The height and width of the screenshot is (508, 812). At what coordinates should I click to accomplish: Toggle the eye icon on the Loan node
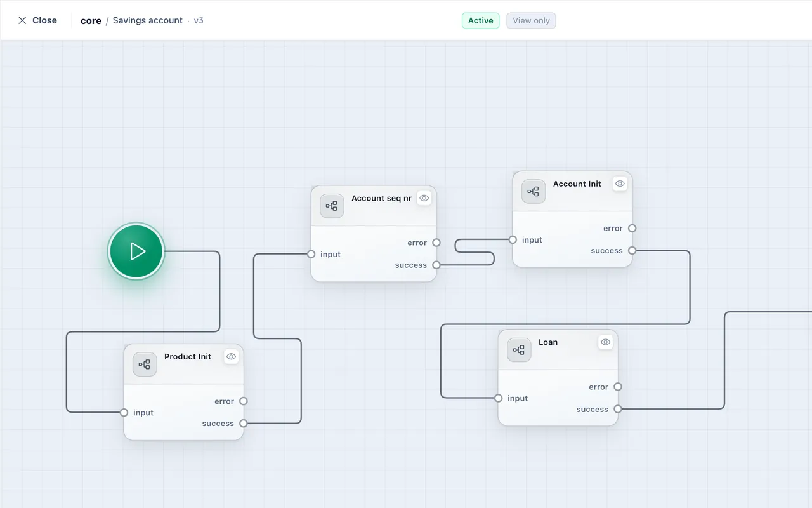click(x=606, y=342)
